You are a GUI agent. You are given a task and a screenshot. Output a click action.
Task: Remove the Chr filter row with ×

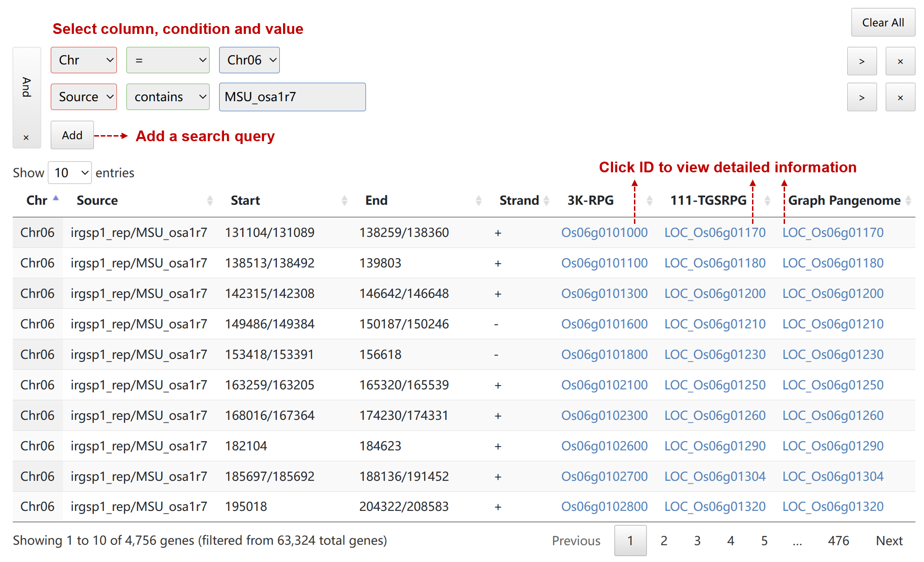pyautogui.click(x=900, y=61)
